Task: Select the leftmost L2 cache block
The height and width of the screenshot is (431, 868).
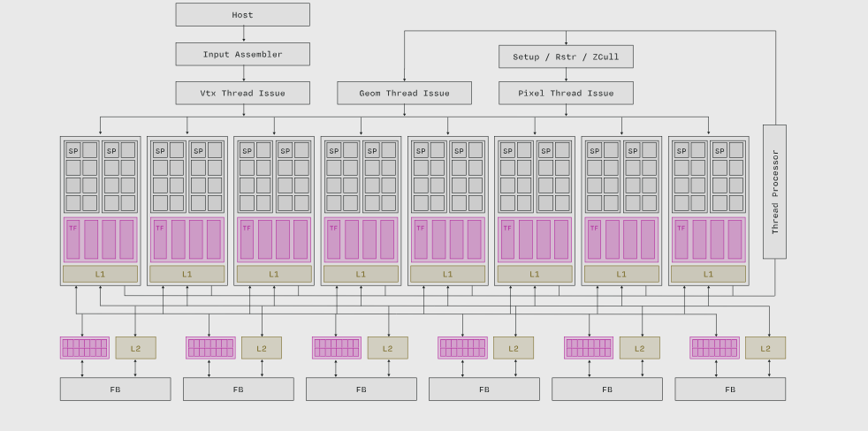Action: (135, 348)
